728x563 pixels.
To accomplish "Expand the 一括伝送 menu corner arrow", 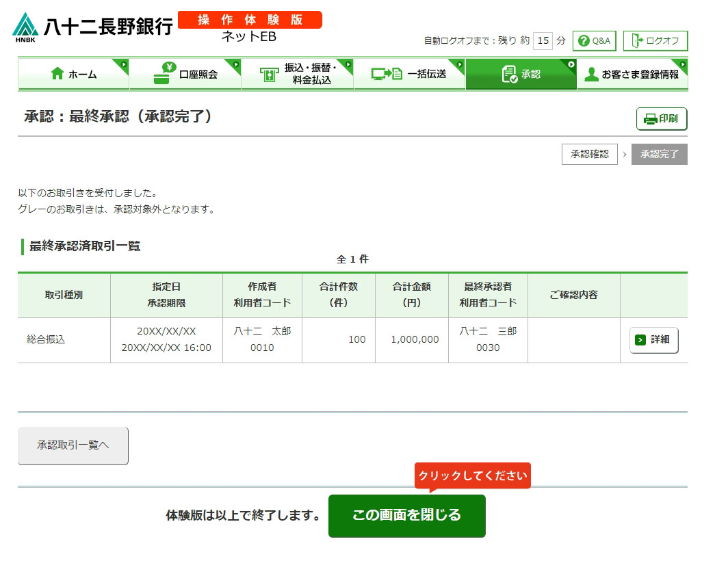I will (460, 64).
